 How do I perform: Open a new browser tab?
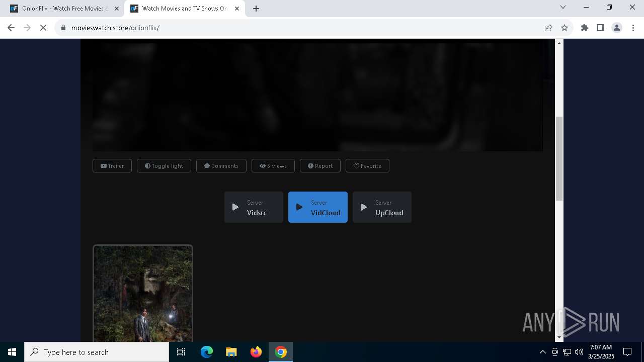(x=256, y=9)
